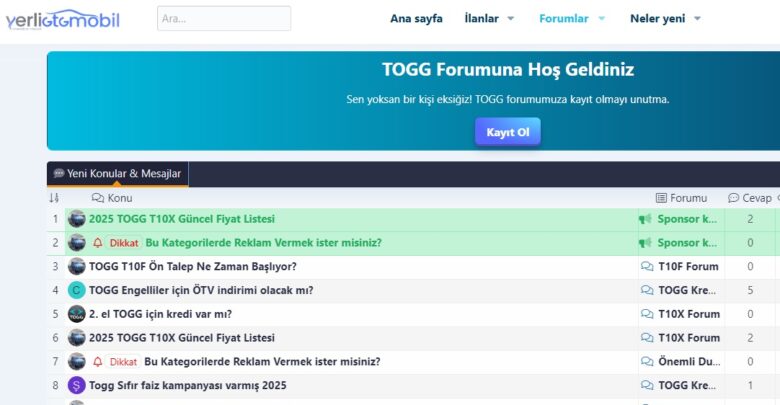Go to Ana sayfa in navigation

click(415, 18)
